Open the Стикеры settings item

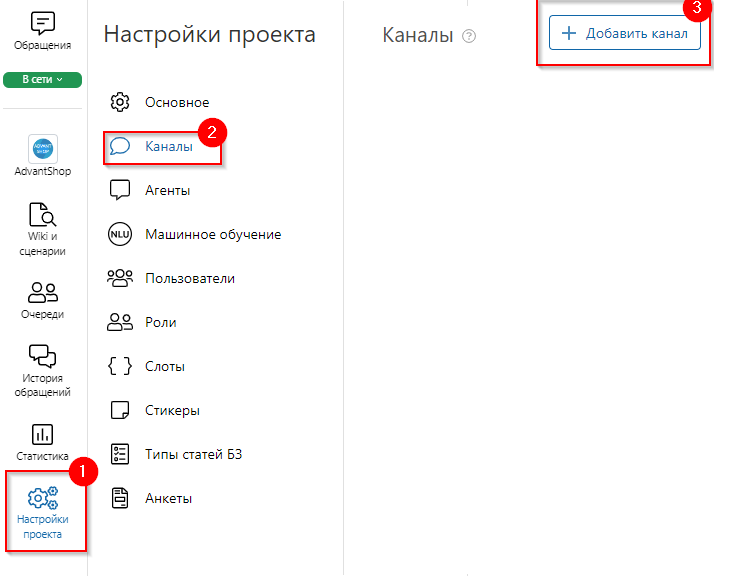point(172,410)
